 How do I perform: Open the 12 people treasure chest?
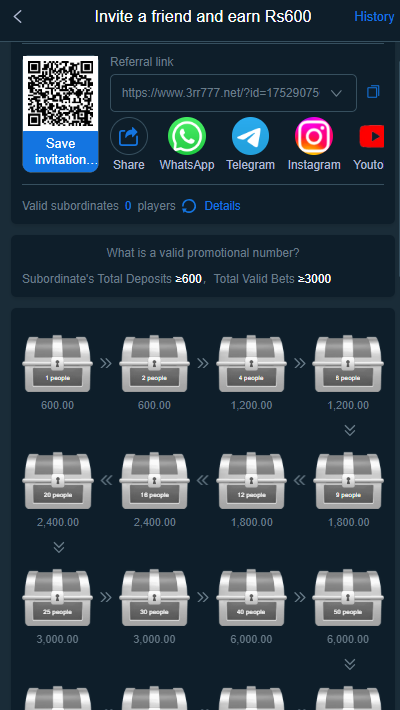(x=251, y=480)
